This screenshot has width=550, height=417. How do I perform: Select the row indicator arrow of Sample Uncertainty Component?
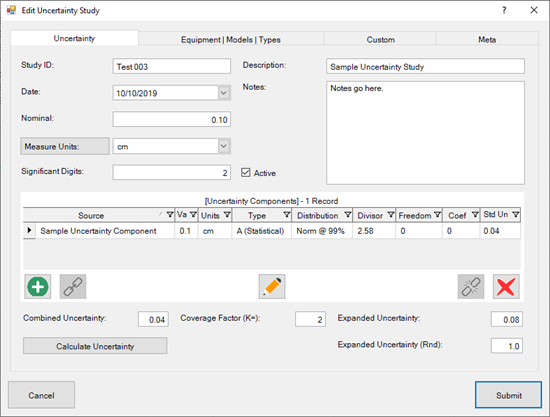29,230
